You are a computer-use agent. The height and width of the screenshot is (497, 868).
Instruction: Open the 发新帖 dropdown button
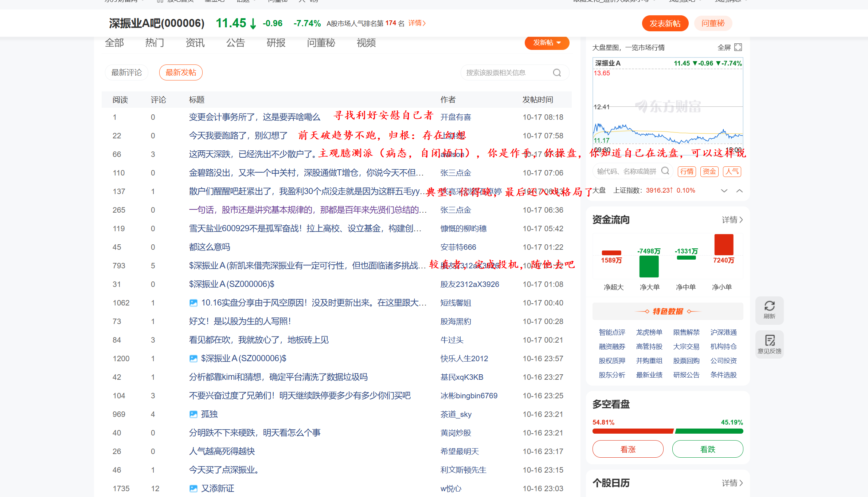click(547, 43)
